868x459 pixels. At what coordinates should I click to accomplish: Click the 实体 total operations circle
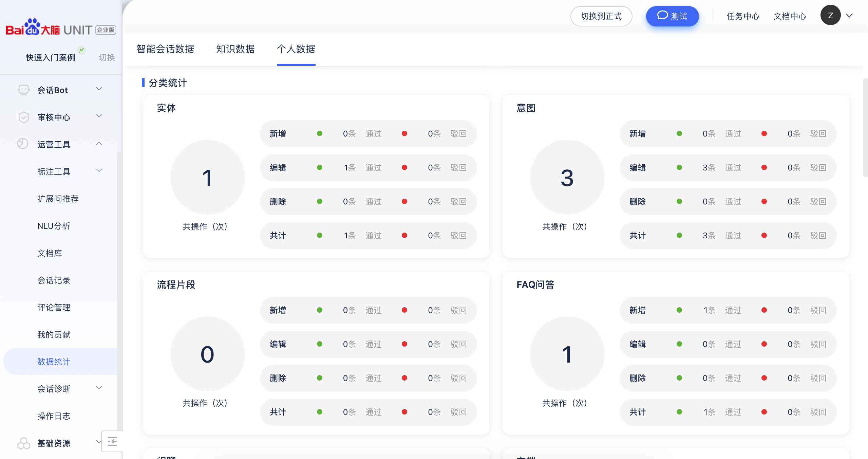coord(207,177)
